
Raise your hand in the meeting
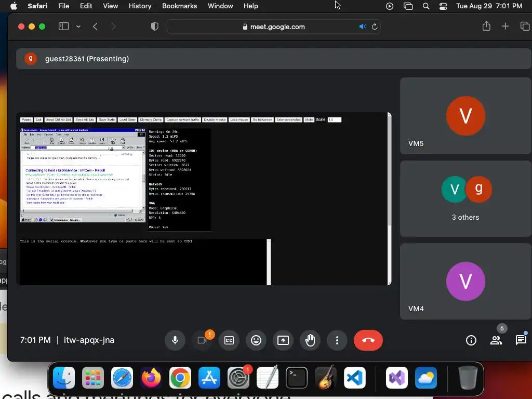point(310,340)
